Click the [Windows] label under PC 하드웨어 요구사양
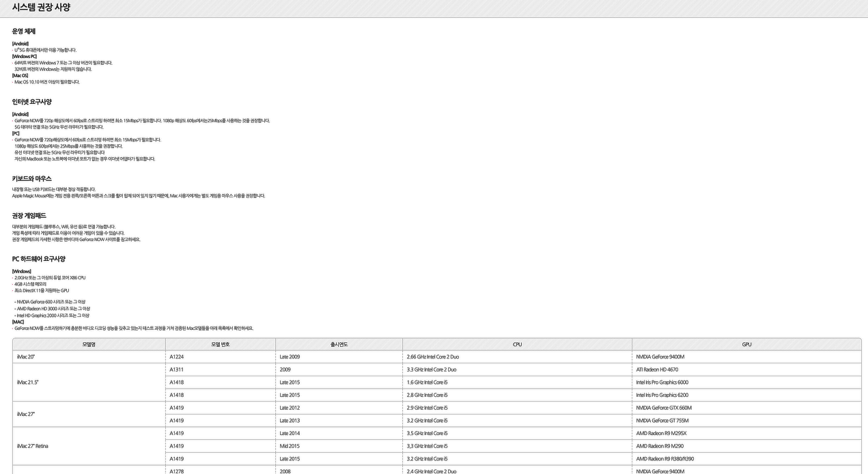Viewport: 868px width, 474px height. pos(22,271)
